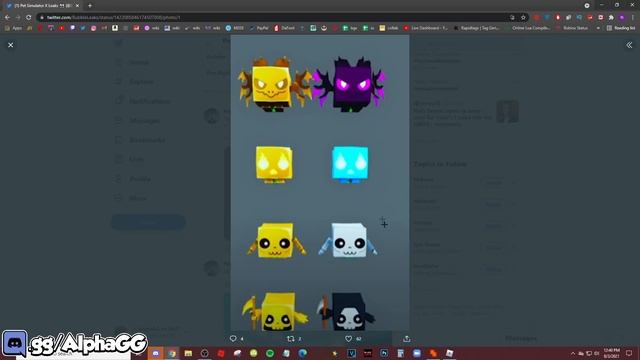This screenshot has height=360, width=640.
Task: Share the tweet via share icon
Action: [x=407, y=338]
